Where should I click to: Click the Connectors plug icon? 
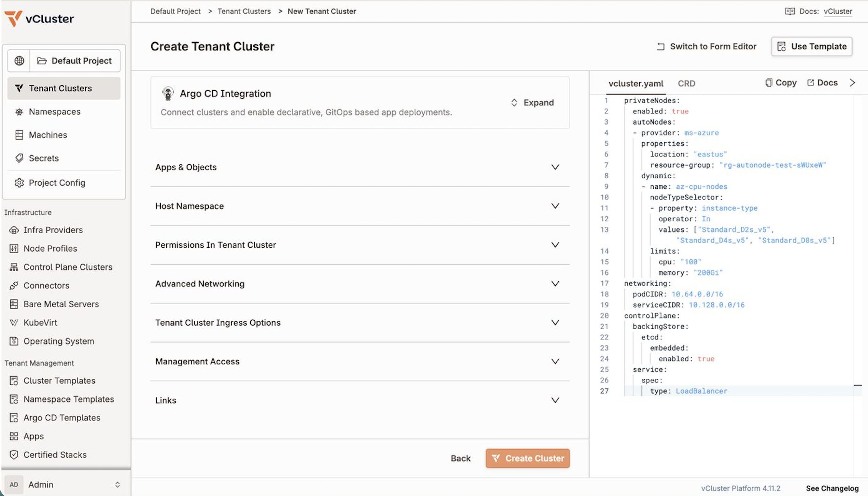pos(14,285)
